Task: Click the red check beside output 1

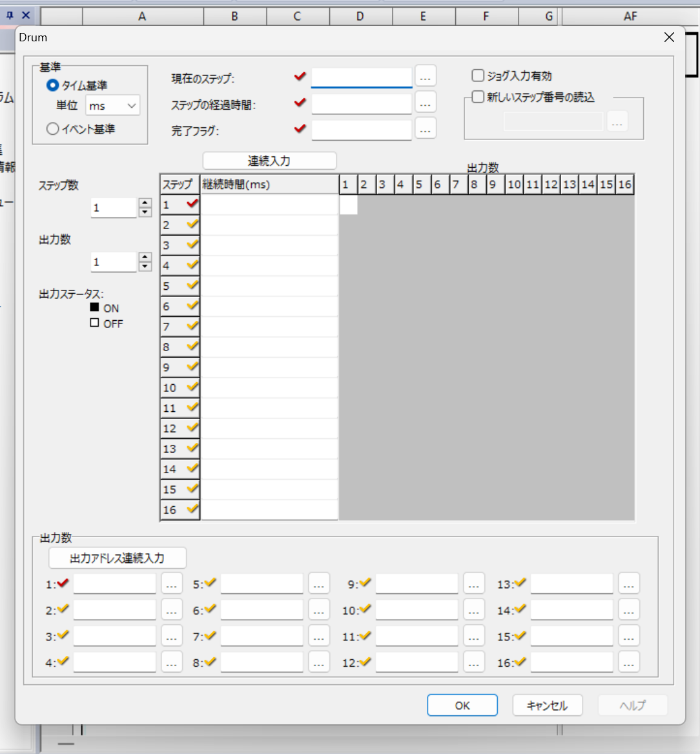Action: (63, 583)
